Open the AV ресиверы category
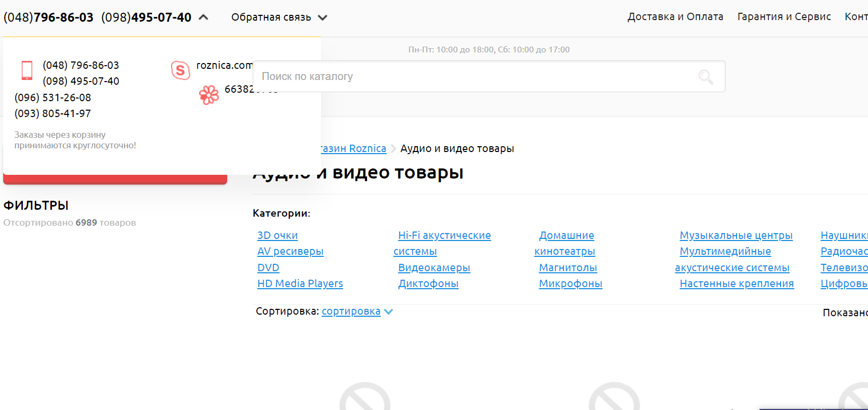Image resolution: width=868 pixels, height=410 pixels. [290, 252]
